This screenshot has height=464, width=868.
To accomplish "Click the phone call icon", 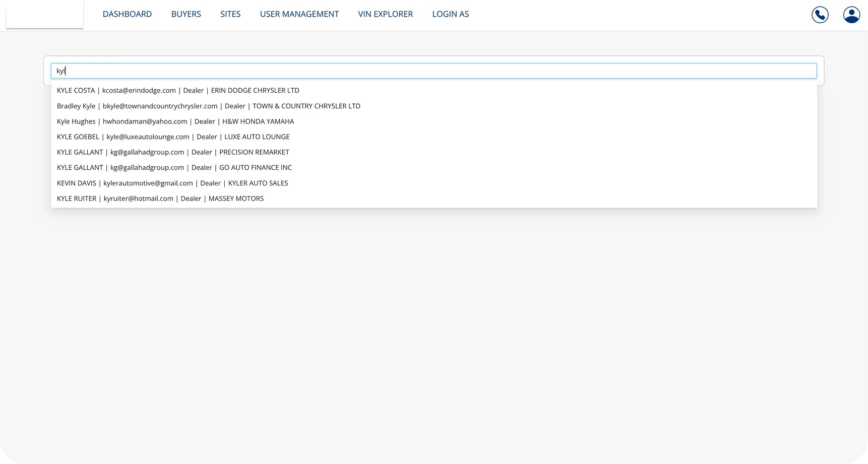I will click(x=820, y=15).
